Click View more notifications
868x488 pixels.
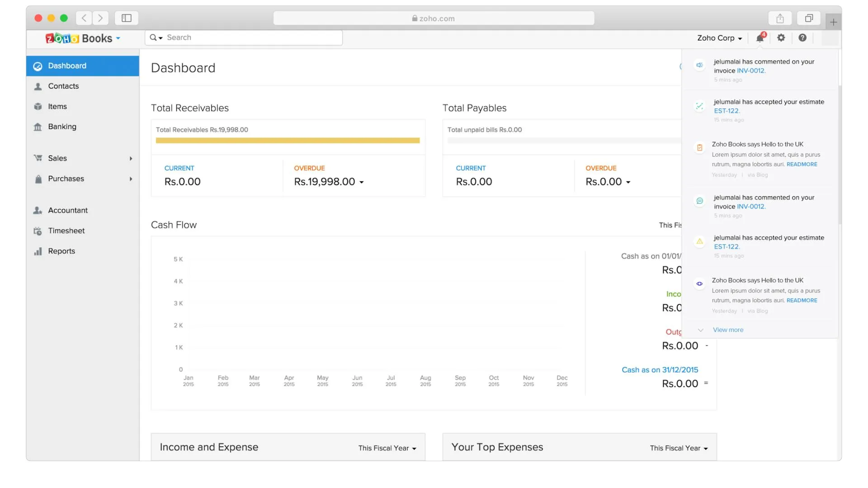[728, 330]
